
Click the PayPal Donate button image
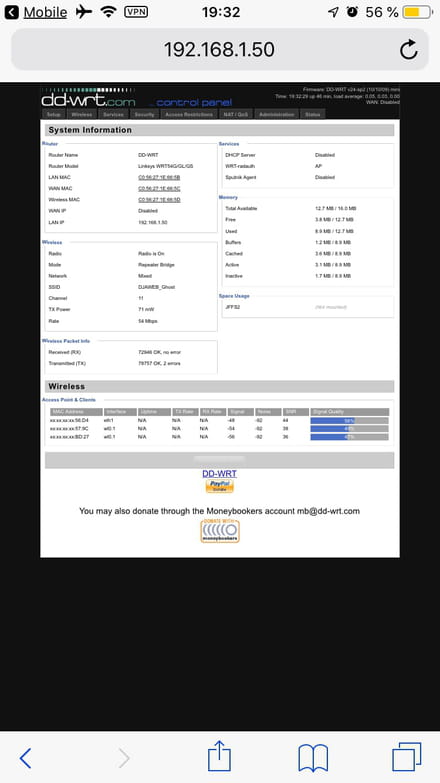[x=220, y=486]
